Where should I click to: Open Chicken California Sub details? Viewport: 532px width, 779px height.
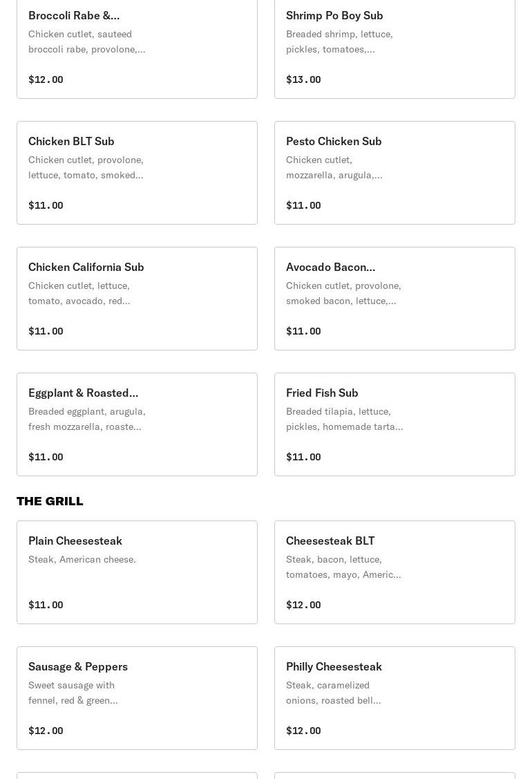coord(137,299)
